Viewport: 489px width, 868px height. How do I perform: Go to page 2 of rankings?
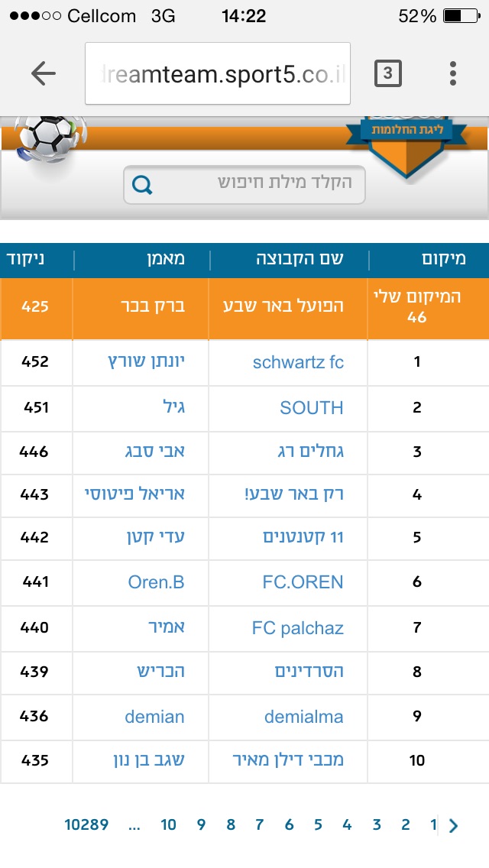(x=405, y=824)
